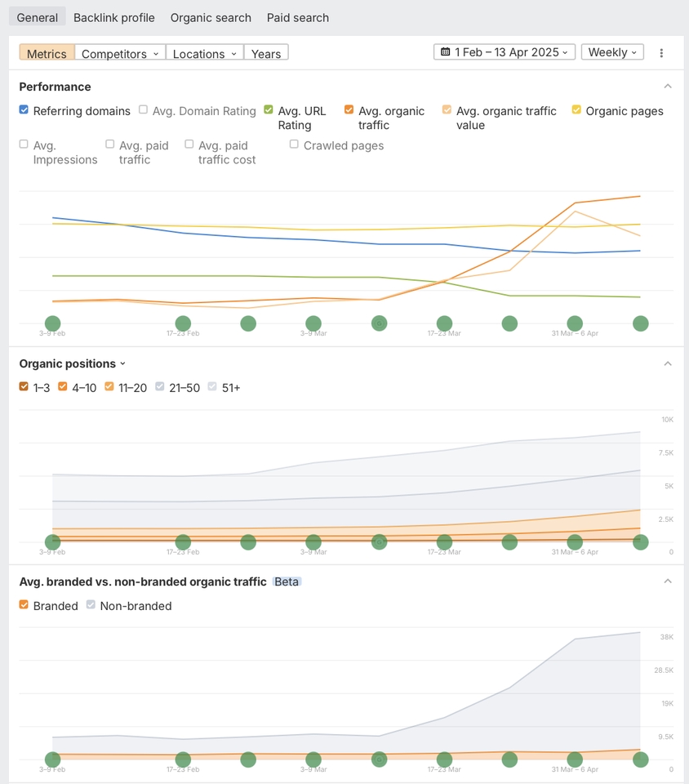Open the Paid search tab
This screenshot has width=689, height=784.
pos(297,16)
